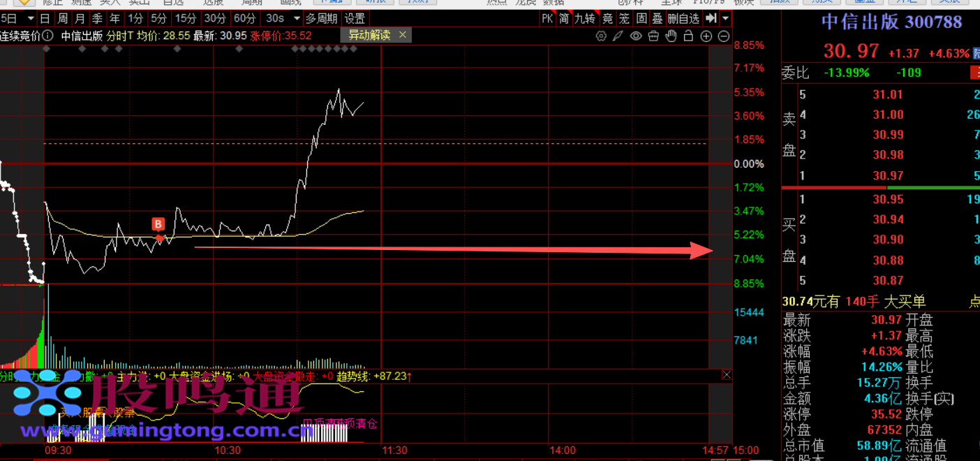The height and width of the screenshot is (461, 980).
Task: Click the PK compare button
Action: (x=548, y=18)
